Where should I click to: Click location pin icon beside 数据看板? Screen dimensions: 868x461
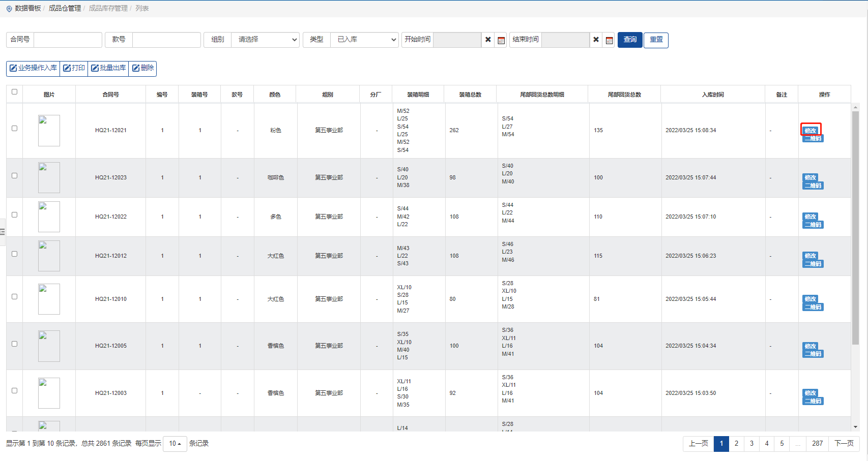(9, 9)
